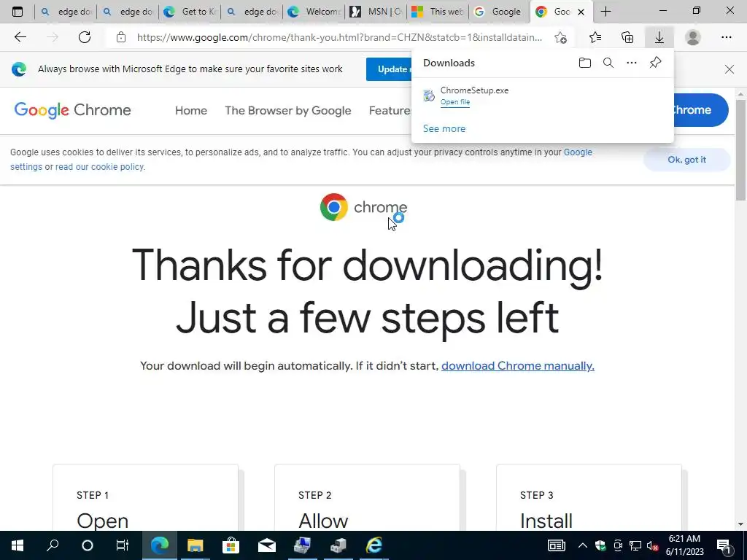Open Task View on the taskbar
The image size is (747, 560).
click(123, 545)
